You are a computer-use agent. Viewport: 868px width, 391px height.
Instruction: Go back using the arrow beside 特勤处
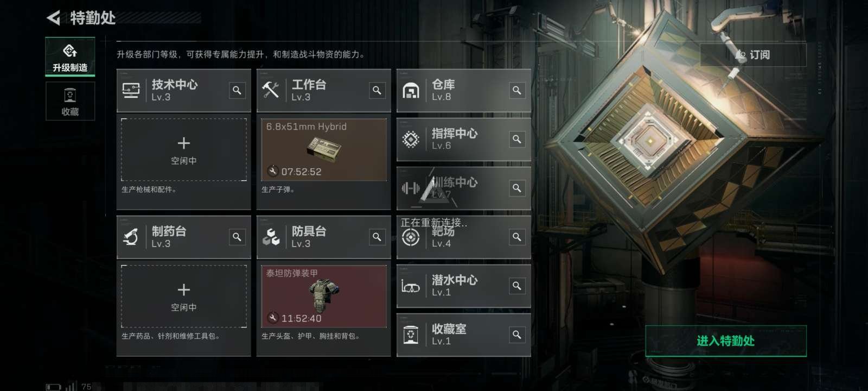coord(53,18)
